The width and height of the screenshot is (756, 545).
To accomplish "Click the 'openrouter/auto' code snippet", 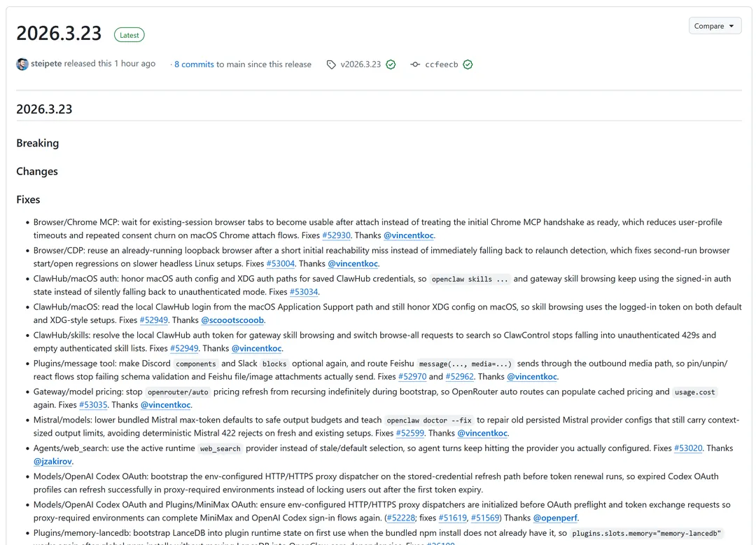I will (x=178, y=392).
